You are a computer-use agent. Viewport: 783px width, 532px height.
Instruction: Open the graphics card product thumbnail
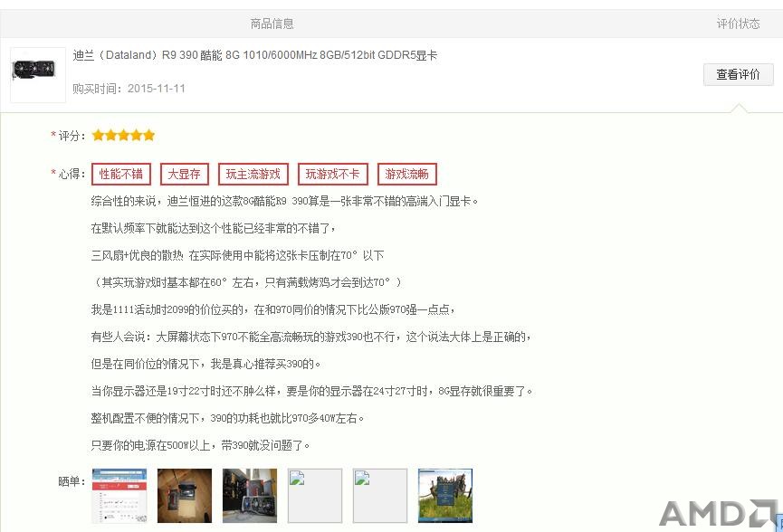pos(38,75)
